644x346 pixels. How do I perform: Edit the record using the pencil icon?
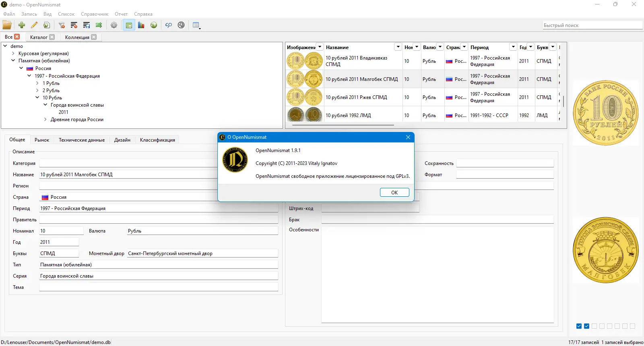pos(34,25)
